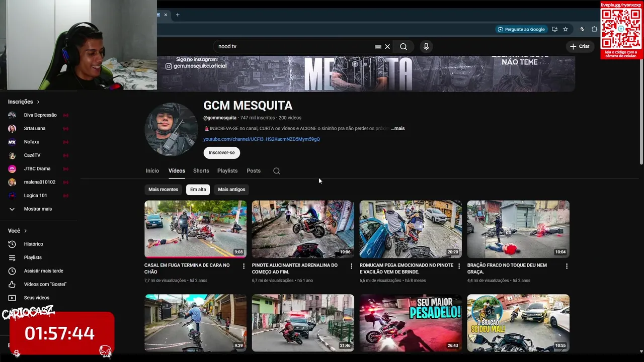
Task: Open the Histórico clock icon
Action: [12, 244]
